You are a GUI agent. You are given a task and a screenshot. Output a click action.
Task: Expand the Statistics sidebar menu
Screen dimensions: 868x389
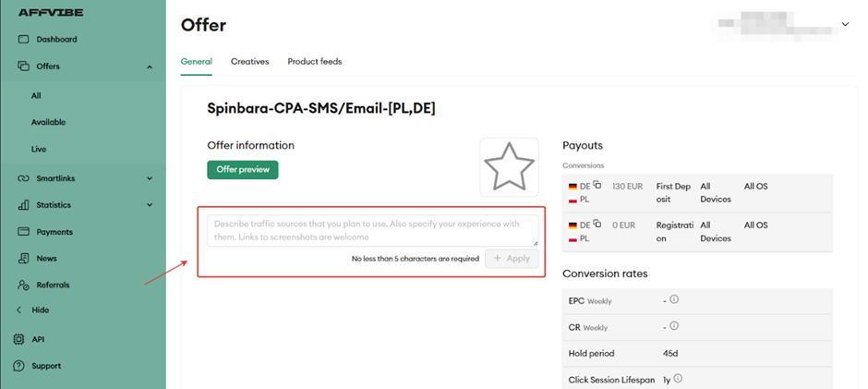click(x=150, y=205)
